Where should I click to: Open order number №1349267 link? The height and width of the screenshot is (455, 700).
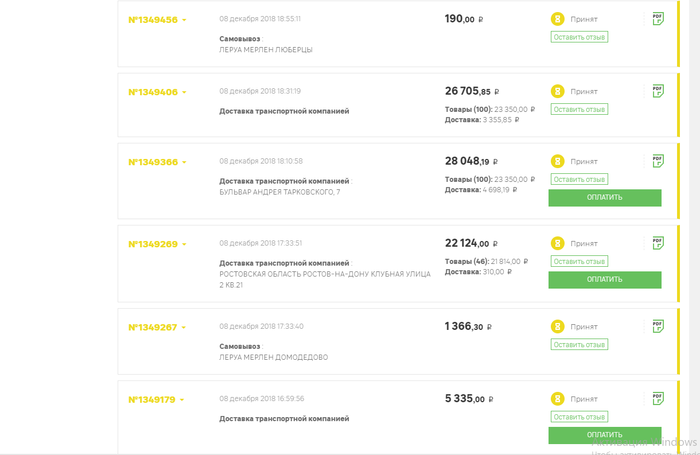(x=152, y=327)
